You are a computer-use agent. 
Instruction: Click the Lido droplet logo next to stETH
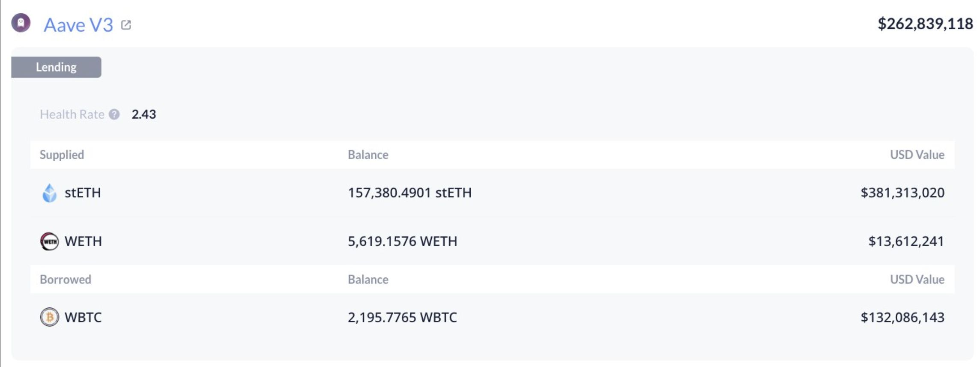coord(49,193)
